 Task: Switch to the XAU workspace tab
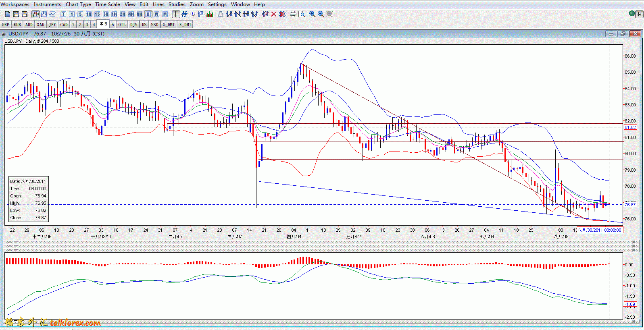click(40, 25)
